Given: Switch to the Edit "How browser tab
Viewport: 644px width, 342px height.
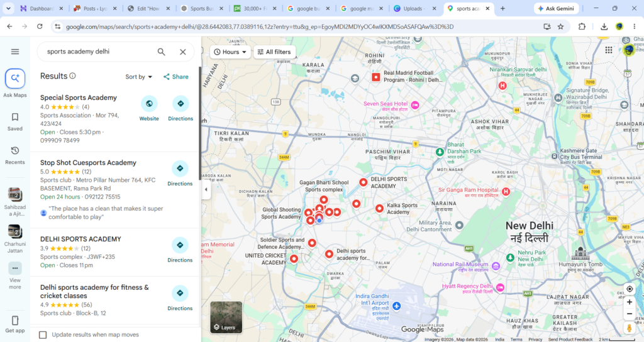Looking at the screenshot, I should 148,8.
